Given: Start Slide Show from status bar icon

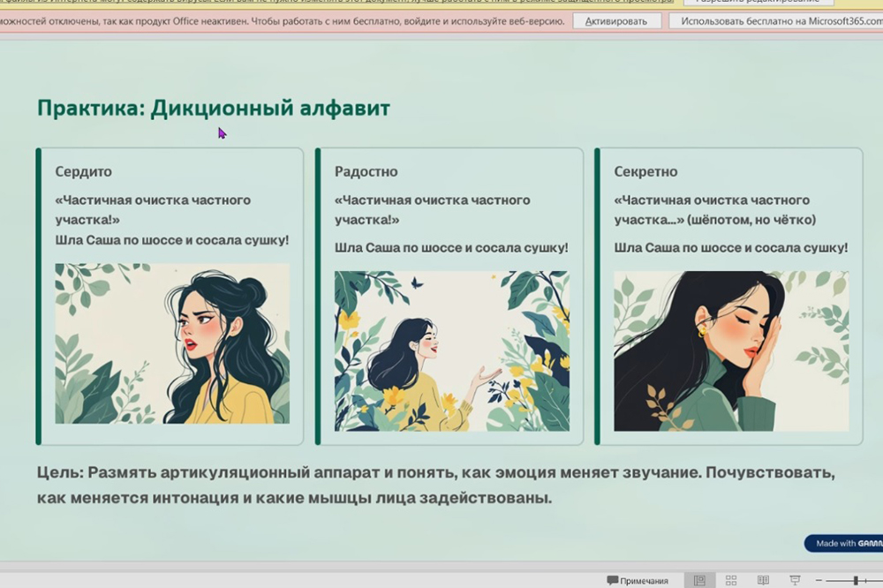Looking at the screenshot, I should pos(795,580).
